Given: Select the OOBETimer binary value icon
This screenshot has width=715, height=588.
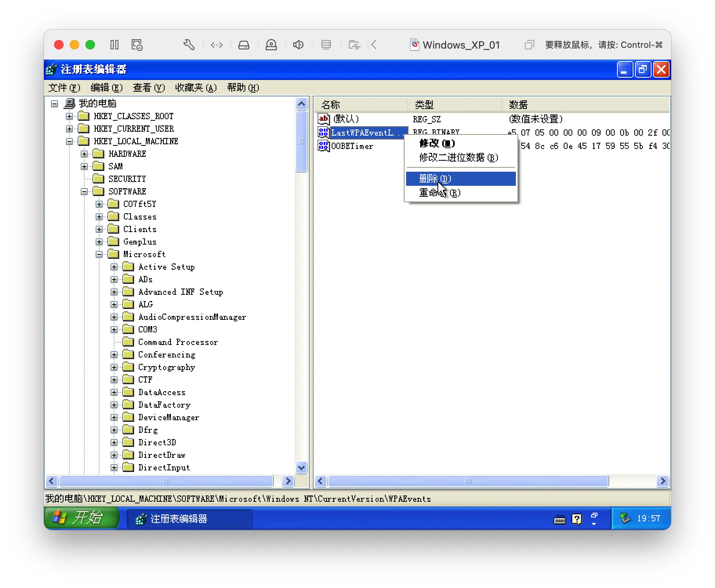Looking at the screenshot, I should point(323,146).
